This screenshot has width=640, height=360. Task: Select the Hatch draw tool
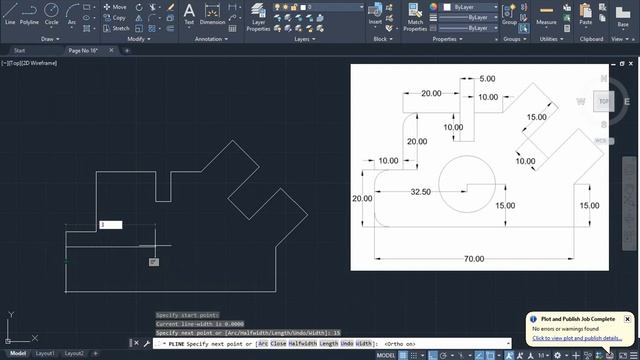click(x=87, y=29)
